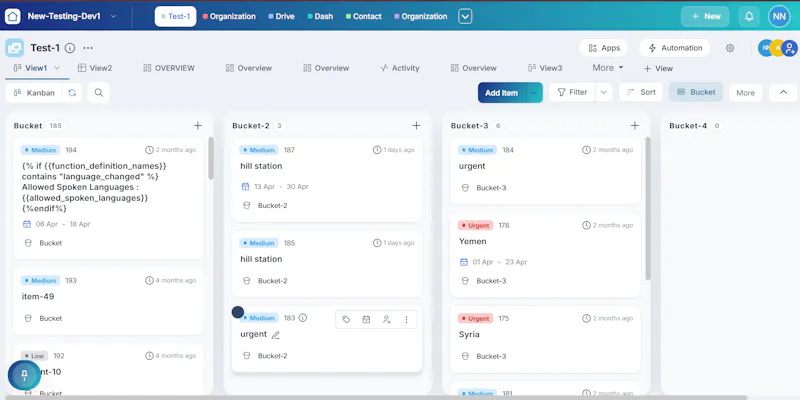Open hill station card 185
Image resolution: width=800 pixels, height=400 pixels.
tap(327, 264)
